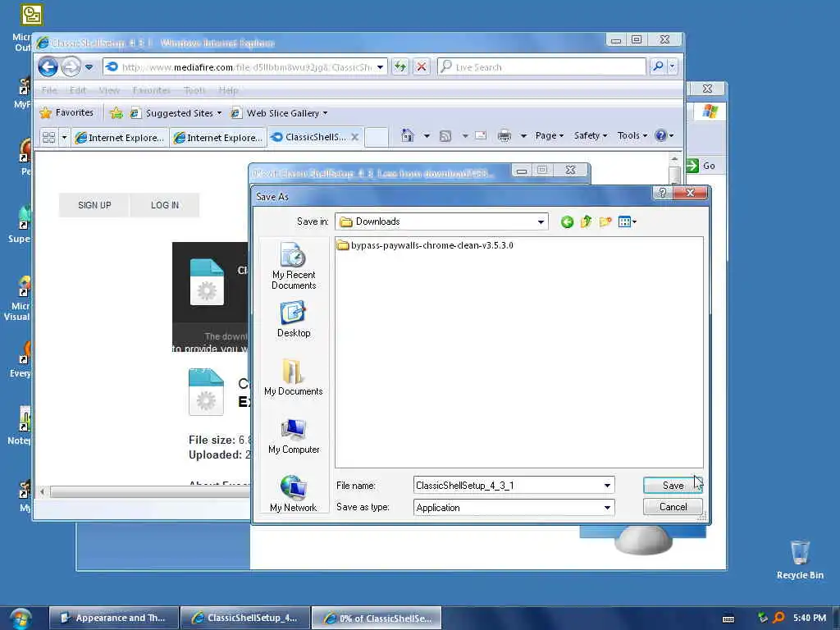Image resolution: width=840 pixels, height=630 pixels.
Task: Open the Edit menu in Internet Explorer
Action: pos(78,90)
